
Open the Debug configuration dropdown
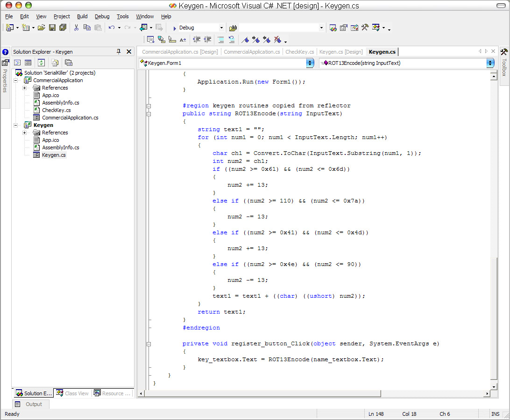coord(221,28)
